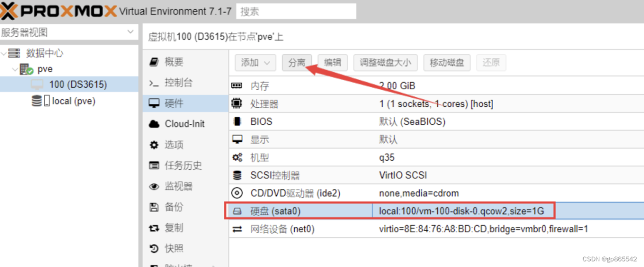Click the BIOS chip icon
644x267 pixels.
tap(237, 122)
